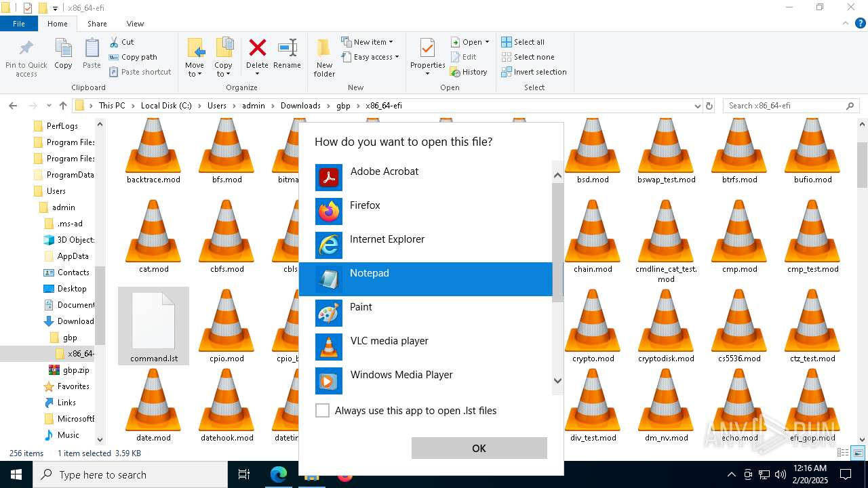This screenshot has height=488, width=868.
Task: Switch to large icons view toggle
Action: pyautogui.click(x=858, y=453)
